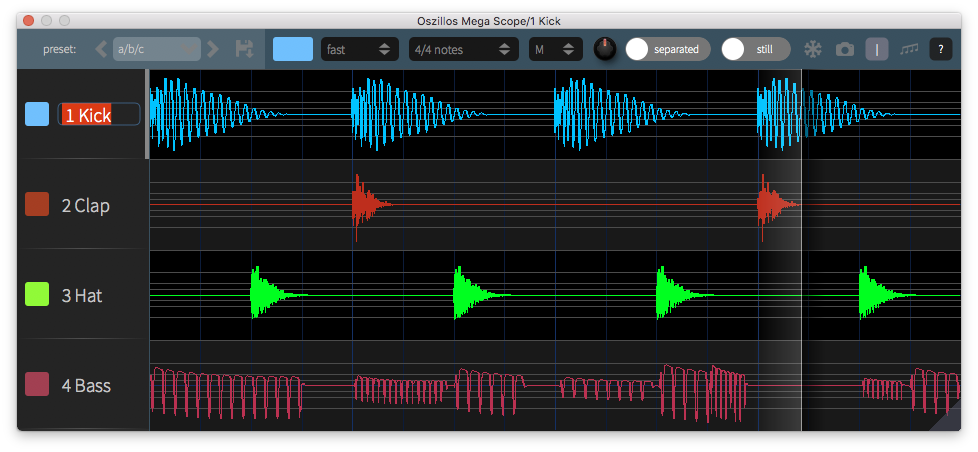Toggle the vertical cursor line button

click(877, 49)
